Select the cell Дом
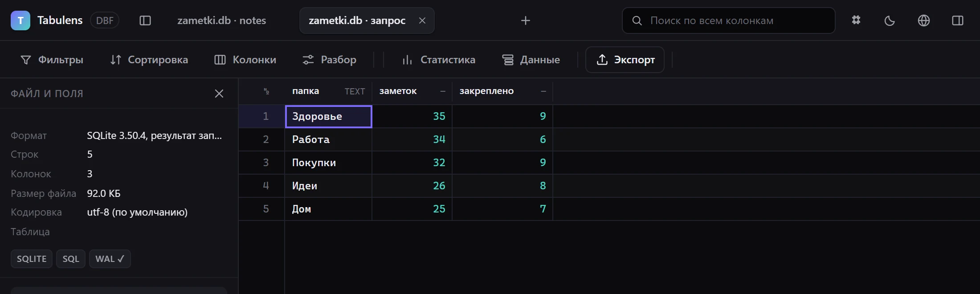Image resolution: width=980 pixels, height=294 pixels. [x=328, y=209]
